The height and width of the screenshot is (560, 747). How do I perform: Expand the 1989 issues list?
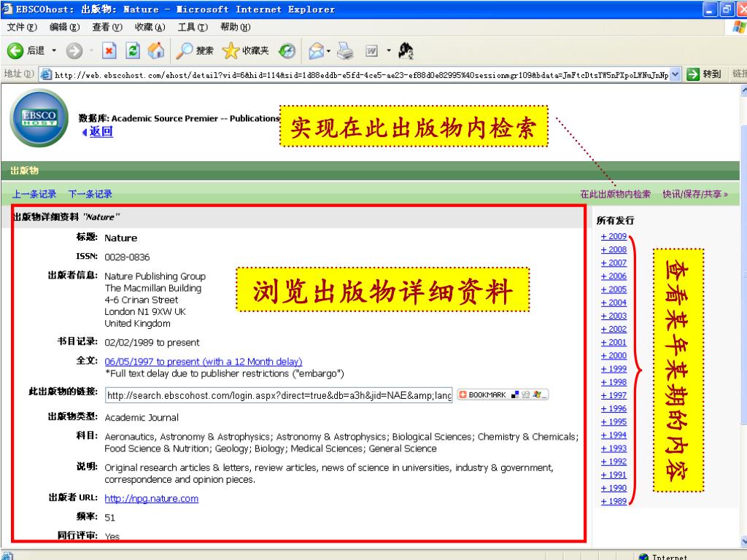(614, 502)
